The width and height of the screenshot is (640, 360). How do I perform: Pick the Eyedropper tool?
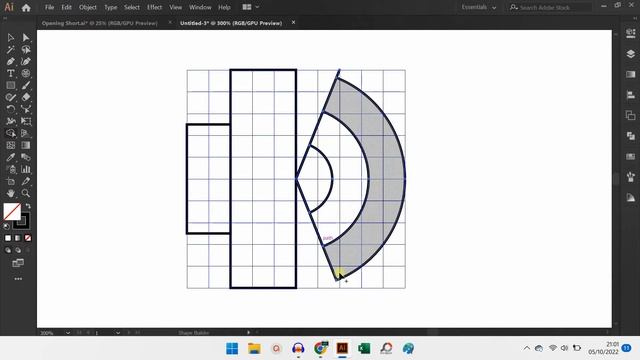(x=11, y=157)
